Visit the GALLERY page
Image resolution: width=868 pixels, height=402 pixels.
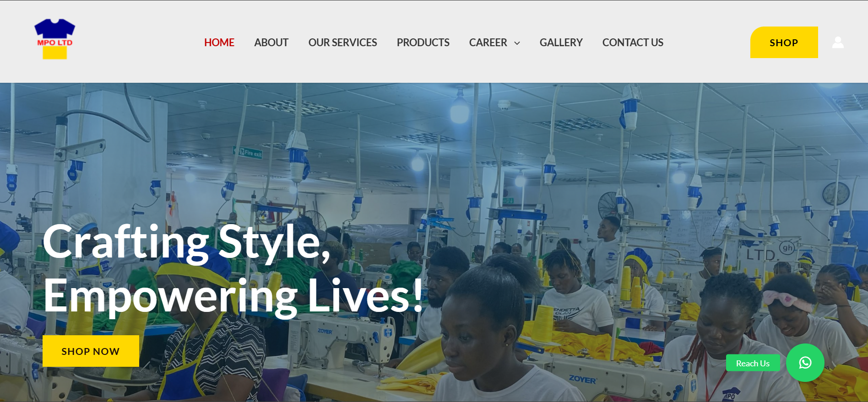[561, 43]
